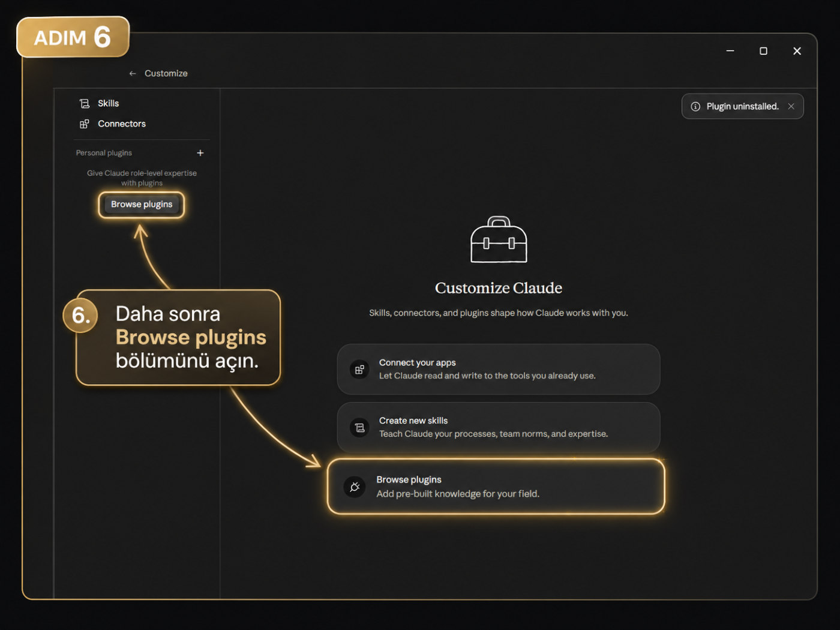Maximize the window

click(763, 51)
